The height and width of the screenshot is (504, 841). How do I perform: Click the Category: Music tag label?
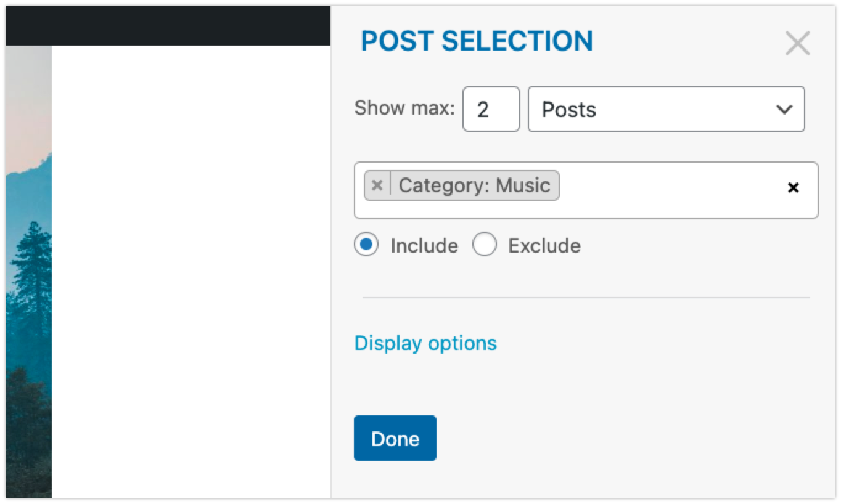(x=474, y=185)
